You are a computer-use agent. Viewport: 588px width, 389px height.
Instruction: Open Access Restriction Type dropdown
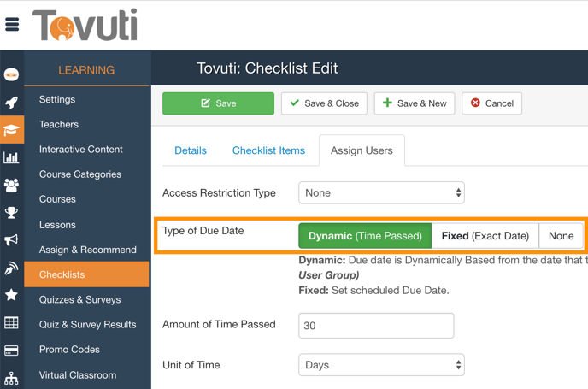click(381, 193)
